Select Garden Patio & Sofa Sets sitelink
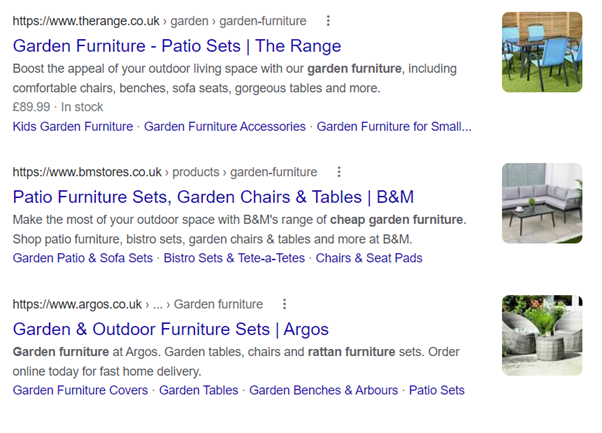This screenshot has width=602, height=433. coord(83,258)
